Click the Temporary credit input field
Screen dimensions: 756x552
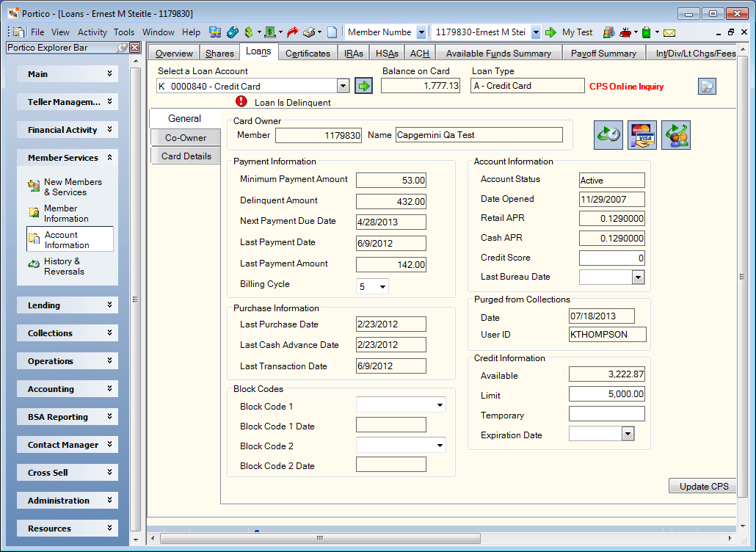click(606, 414)
